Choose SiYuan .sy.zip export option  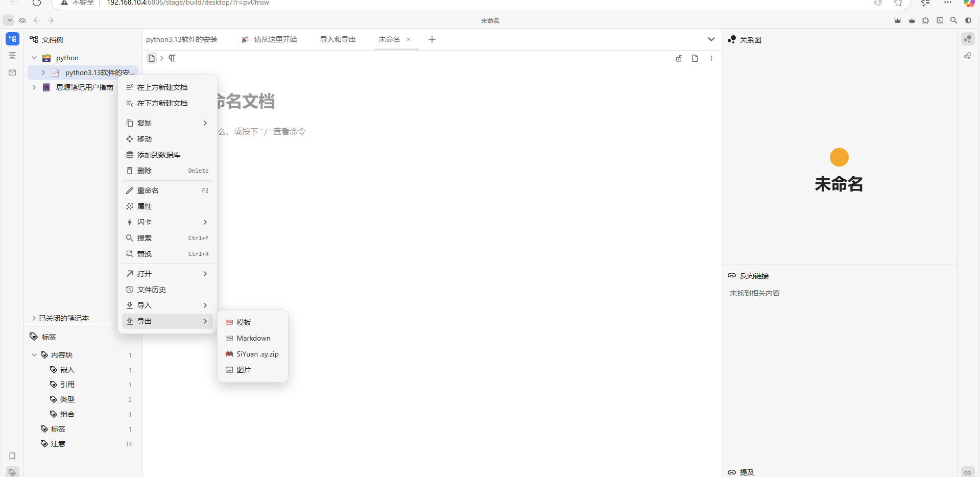coord(257,354)
